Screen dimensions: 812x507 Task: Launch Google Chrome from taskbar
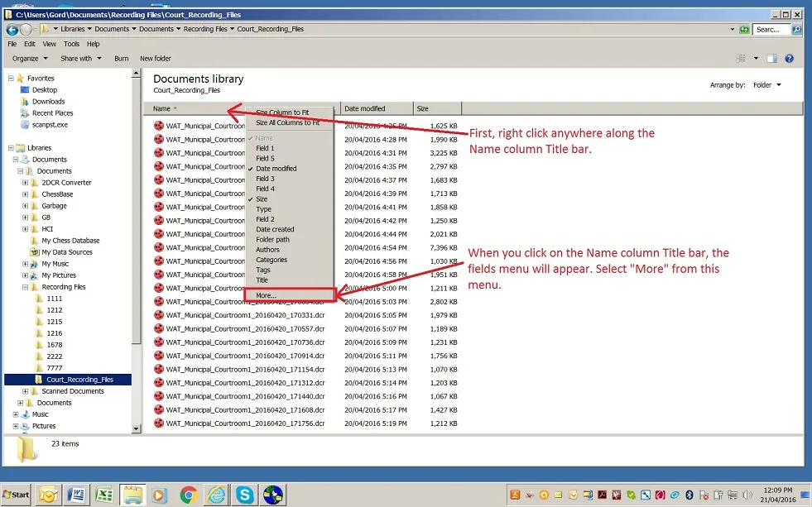tap(189, 495)
